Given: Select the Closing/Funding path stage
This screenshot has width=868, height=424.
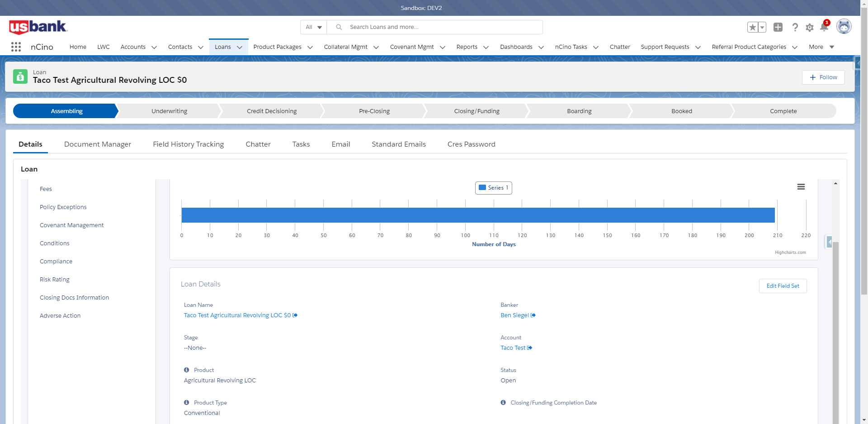Looking at the screenshot, I should click(x=477, y=111).
